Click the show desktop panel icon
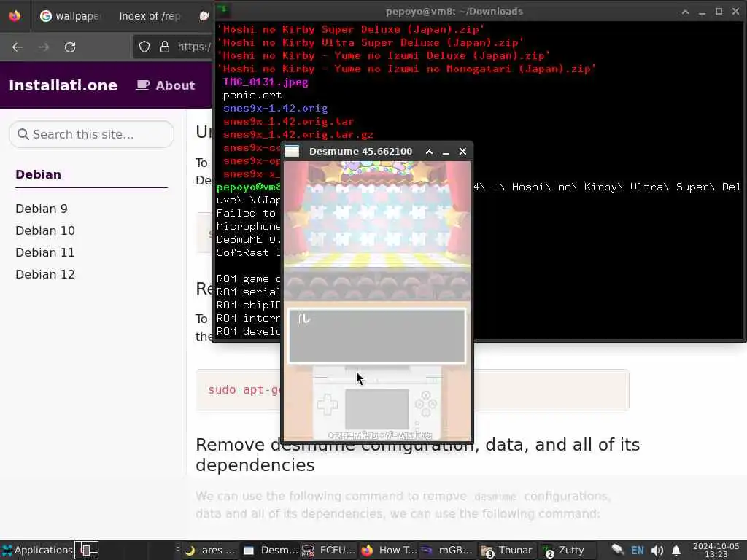Screen dimensions: 747x560 point(87,550)
